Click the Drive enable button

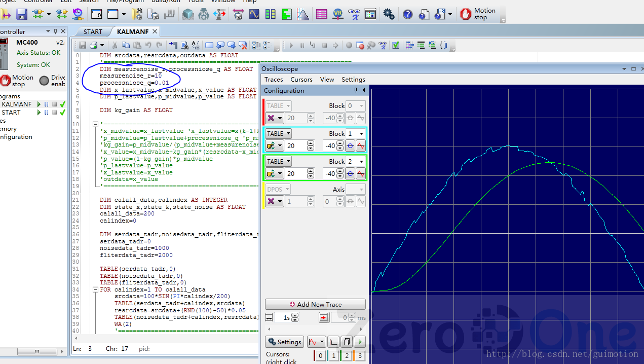point(52,81)
